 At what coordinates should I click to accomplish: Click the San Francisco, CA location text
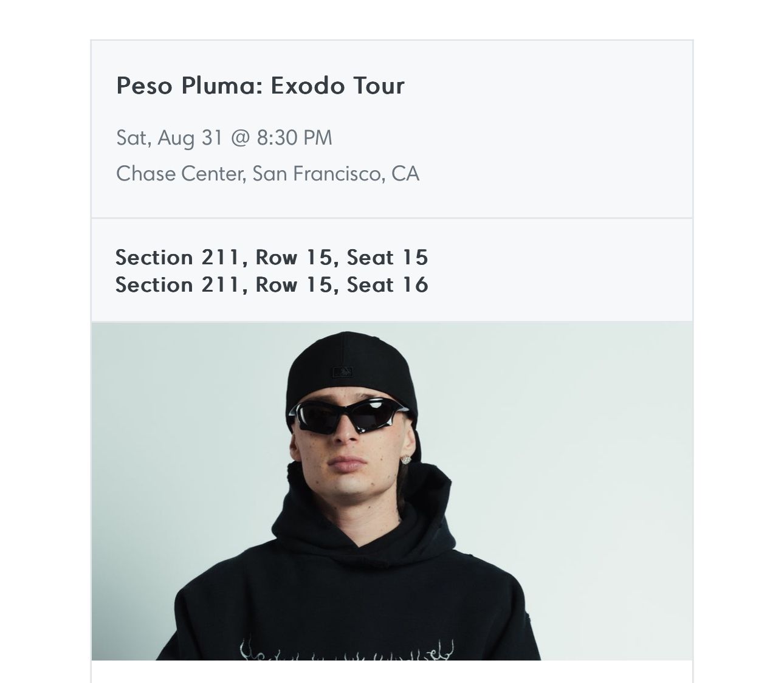click(335, 174)
